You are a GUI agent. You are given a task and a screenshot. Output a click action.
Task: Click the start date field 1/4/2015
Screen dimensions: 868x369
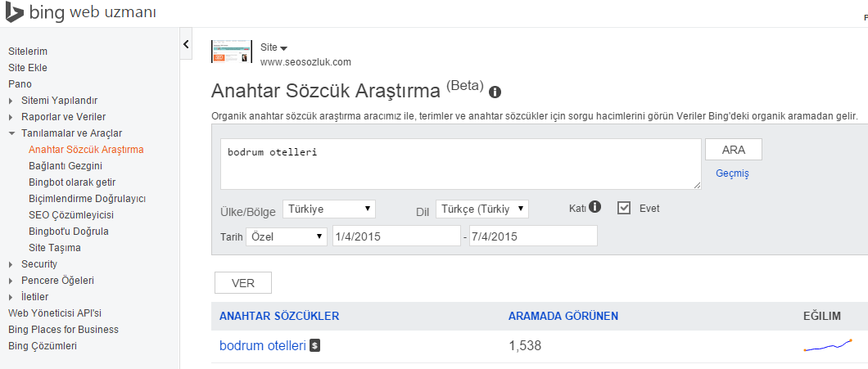(396, 236)
